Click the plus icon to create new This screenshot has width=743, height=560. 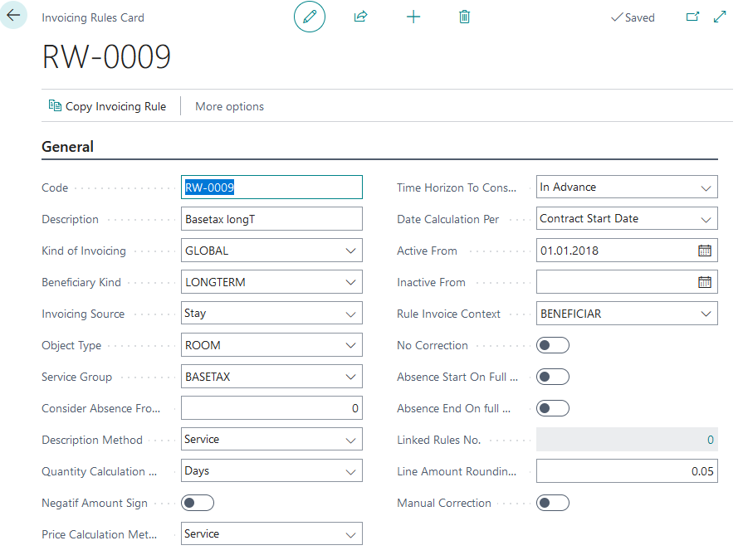(413, 17)
